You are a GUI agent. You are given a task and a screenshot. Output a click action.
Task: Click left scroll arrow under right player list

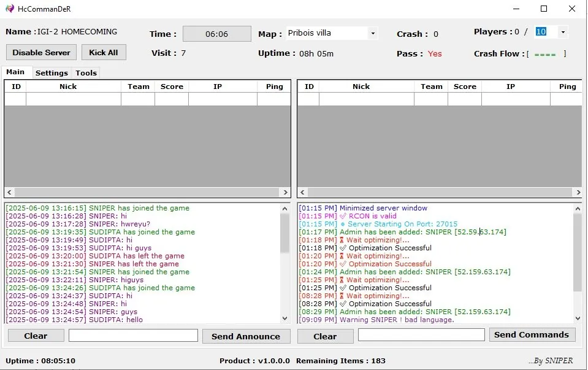click(x=301, y=191)
